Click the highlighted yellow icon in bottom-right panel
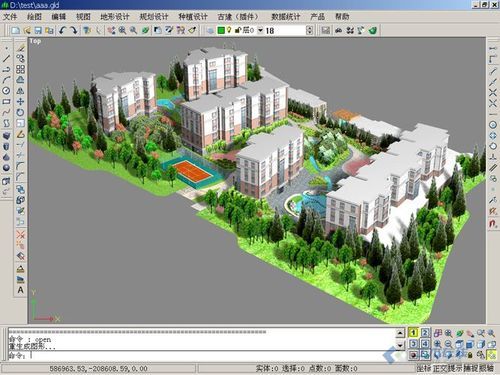This screenshot has width=500, height=375. tap(492, 355)
